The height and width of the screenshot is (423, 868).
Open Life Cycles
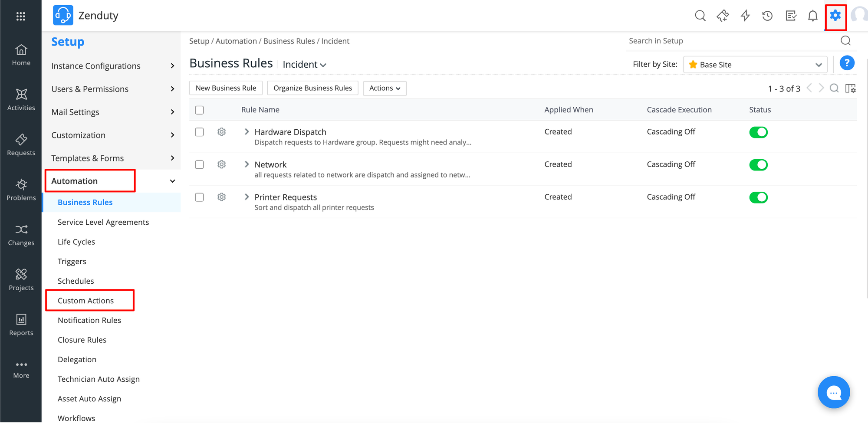[76, 242]
